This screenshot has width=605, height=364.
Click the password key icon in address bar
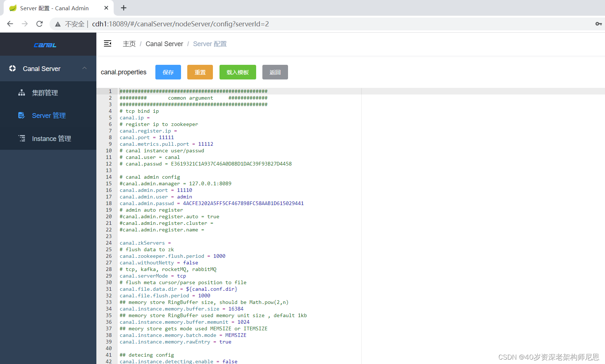coord(598,24)
